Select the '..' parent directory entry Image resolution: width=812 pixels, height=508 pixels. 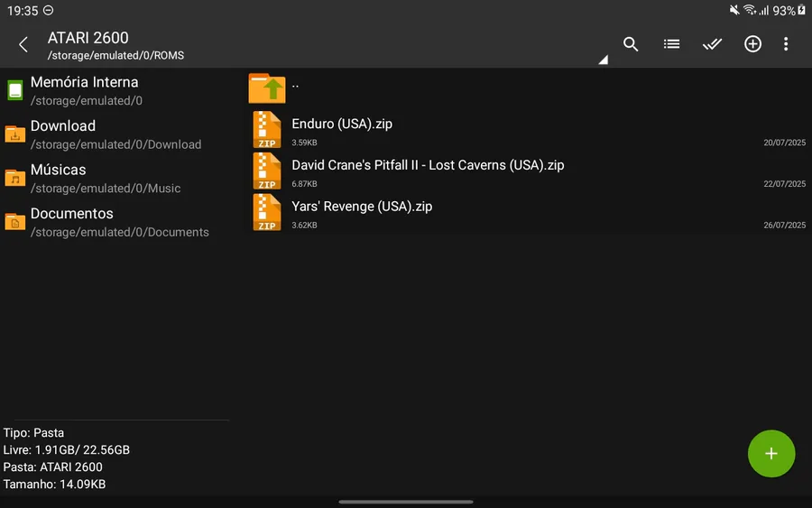tap(527, 88)
